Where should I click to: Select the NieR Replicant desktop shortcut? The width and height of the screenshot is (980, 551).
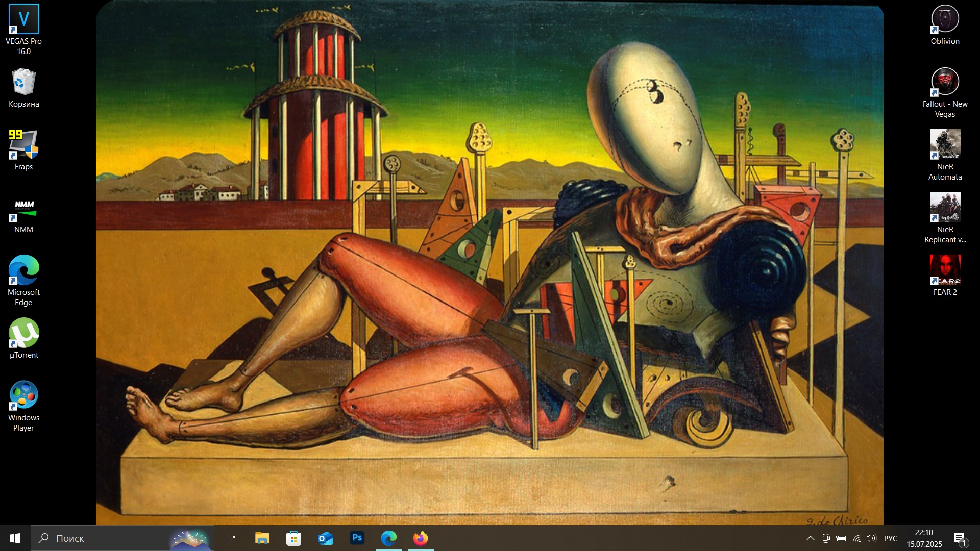945,218
